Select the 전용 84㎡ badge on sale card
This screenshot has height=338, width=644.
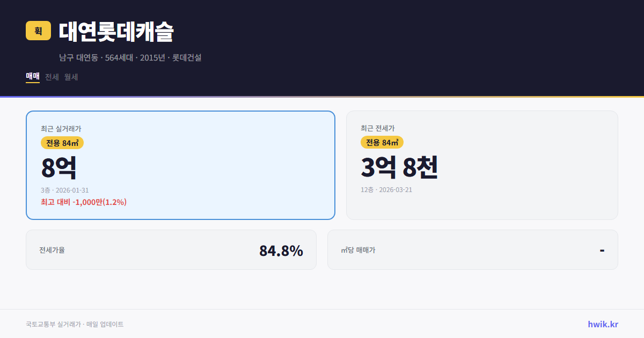pyautogui.click(x=59, y=143)
